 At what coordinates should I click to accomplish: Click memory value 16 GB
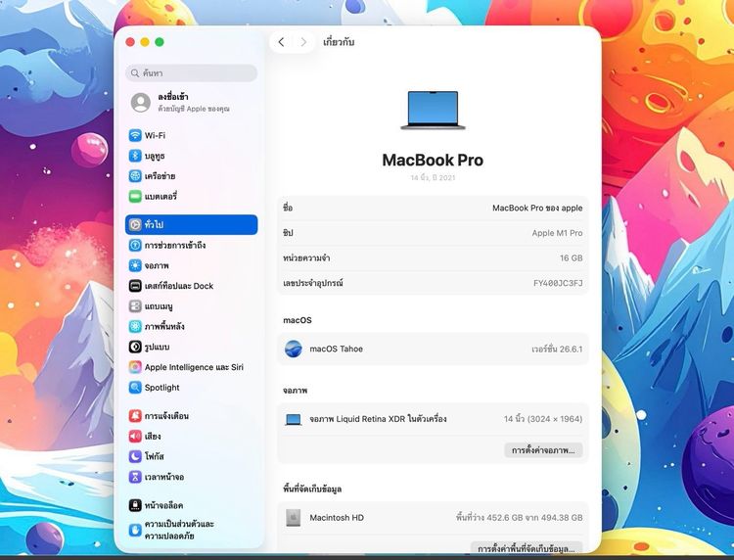pos(572,258)
